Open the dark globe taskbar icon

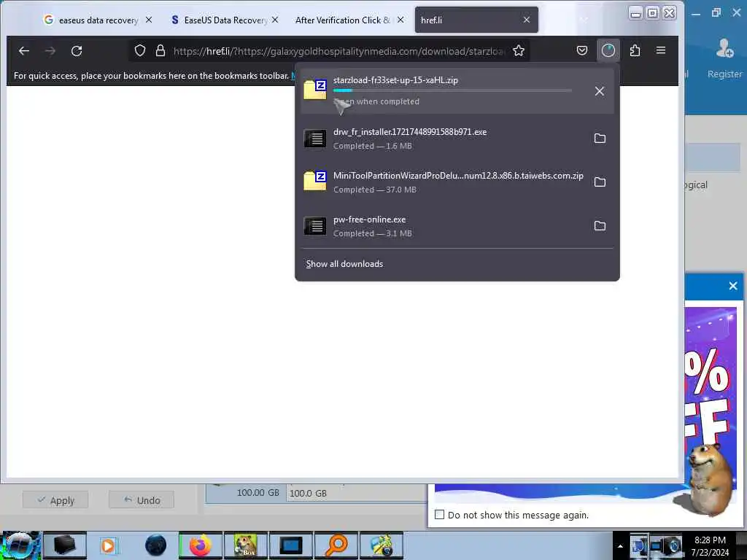click(156, 545)
